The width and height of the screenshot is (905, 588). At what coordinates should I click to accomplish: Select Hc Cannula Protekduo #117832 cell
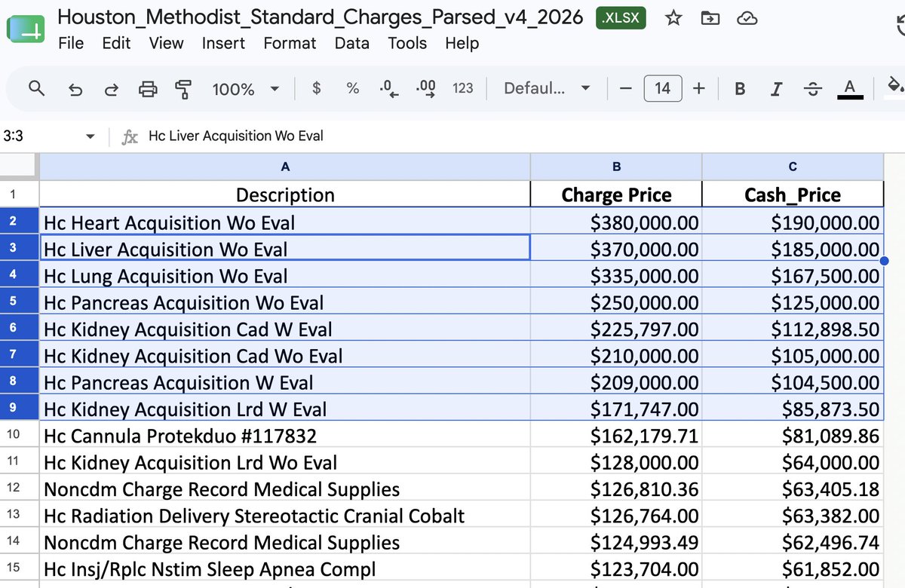(x=285, y=436)
